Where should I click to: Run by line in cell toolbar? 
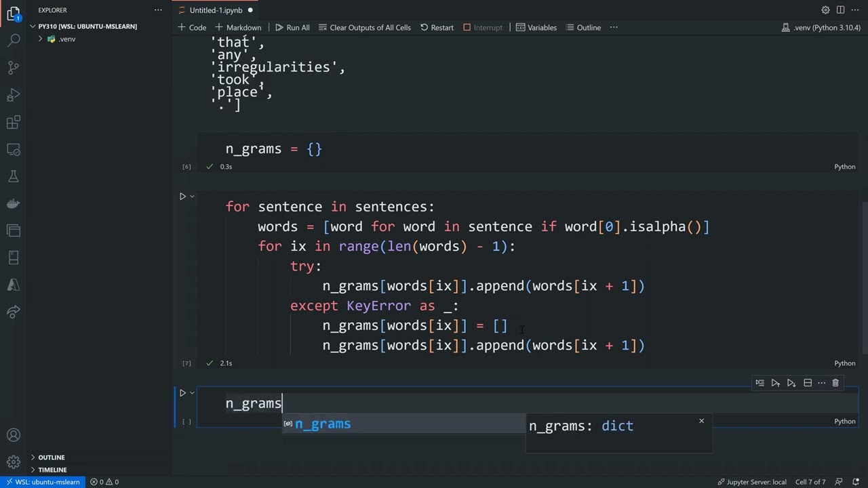coord(759,383)
